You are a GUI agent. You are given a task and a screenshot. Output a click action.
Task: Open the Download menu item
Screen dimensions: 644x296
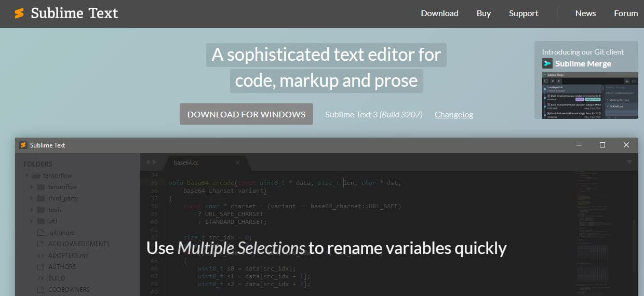tap(439, 14)
